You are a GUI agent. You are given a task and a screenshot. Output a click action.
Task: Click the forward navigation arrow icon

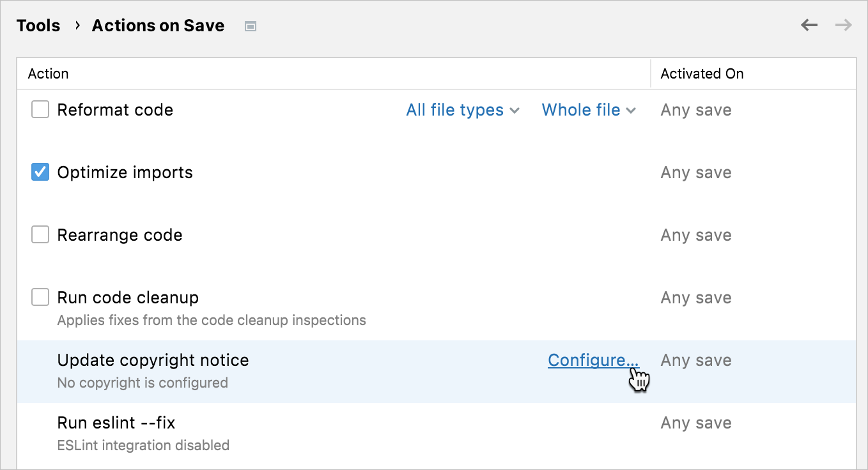[844, 26]
